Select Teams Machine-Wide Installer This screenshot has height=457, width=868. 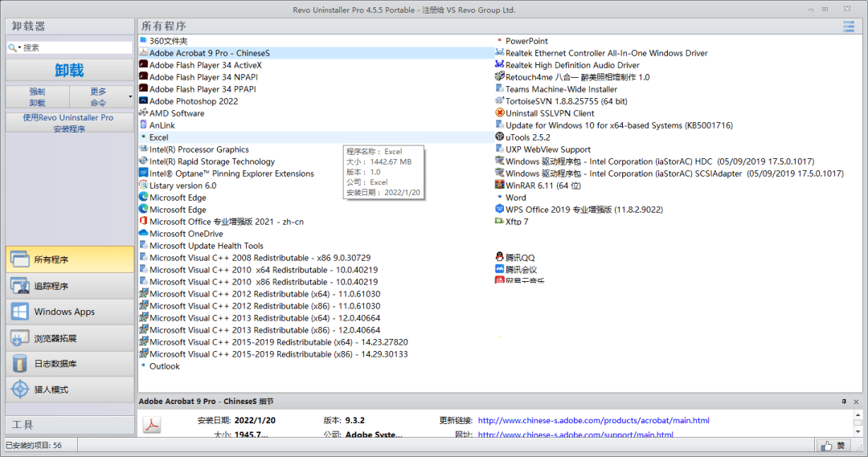click(561, 89)
